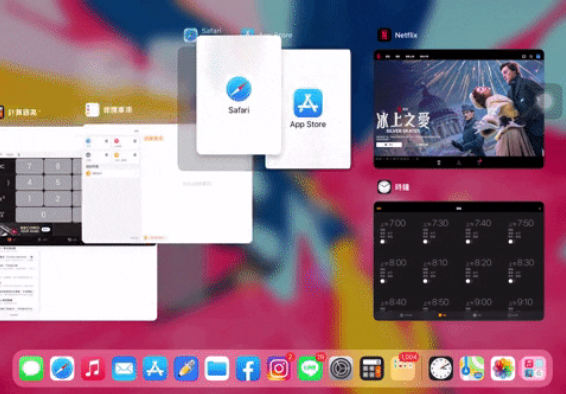Open Maps from the dock

pyautogui.click(x=472, y=368)
